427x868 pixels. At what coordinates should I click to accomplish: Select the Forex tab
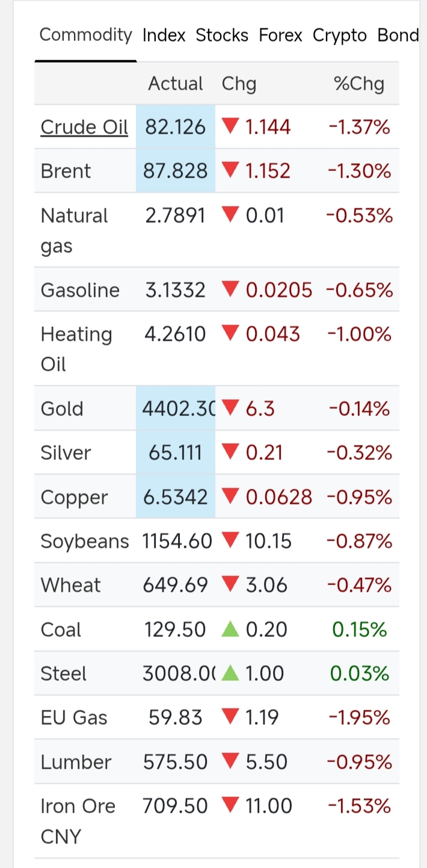(280, 36)
